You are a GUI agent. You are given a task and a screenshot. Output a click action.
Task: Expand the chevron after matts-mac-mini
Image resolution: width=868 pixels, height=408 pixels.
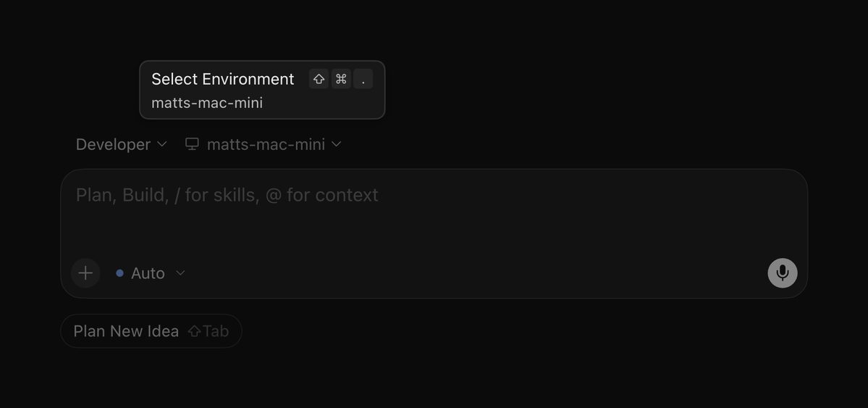336,144
